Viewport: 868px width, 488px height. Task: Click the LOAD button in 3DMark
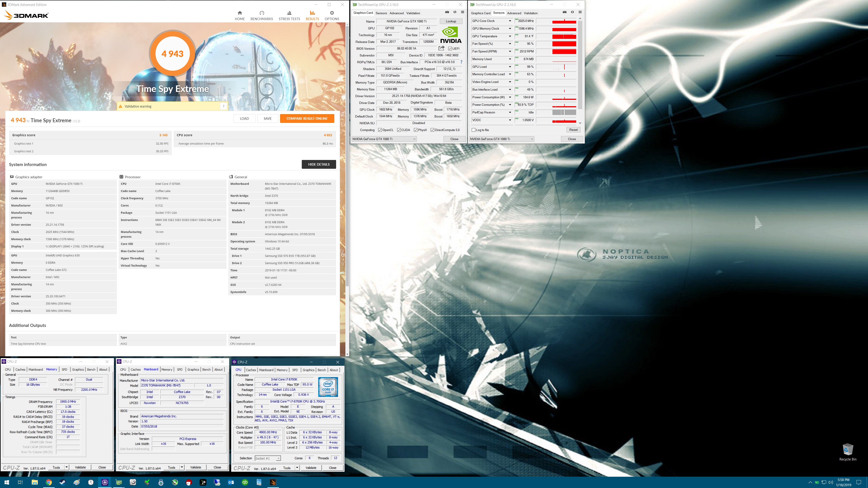click(x=244, y=119)
